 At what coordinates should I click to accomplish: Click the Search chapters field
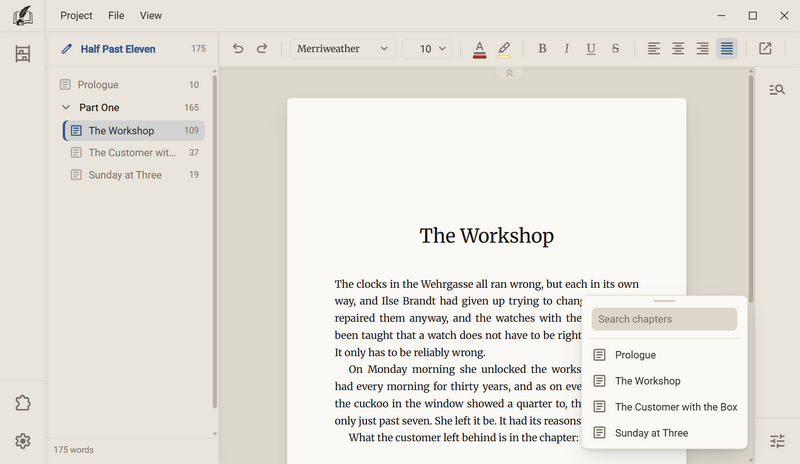(664, 319)
